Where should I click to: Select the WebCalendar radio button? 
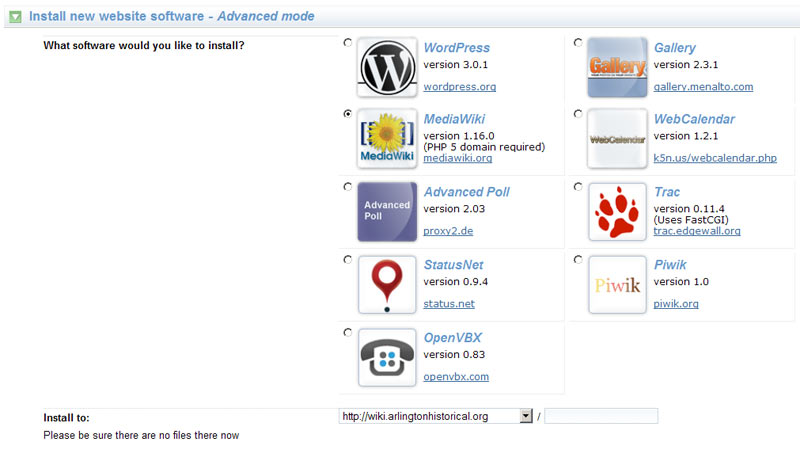578,114
